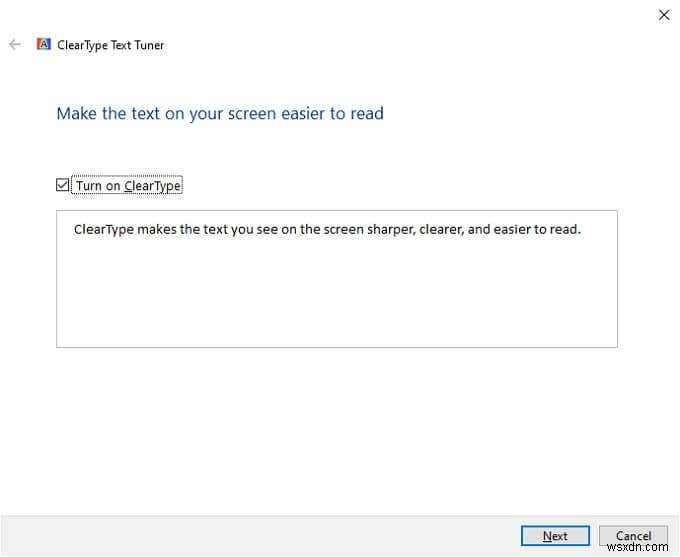Click the ClearType description sample text
This screenshot has height=557, width=680.
(327, 229)
